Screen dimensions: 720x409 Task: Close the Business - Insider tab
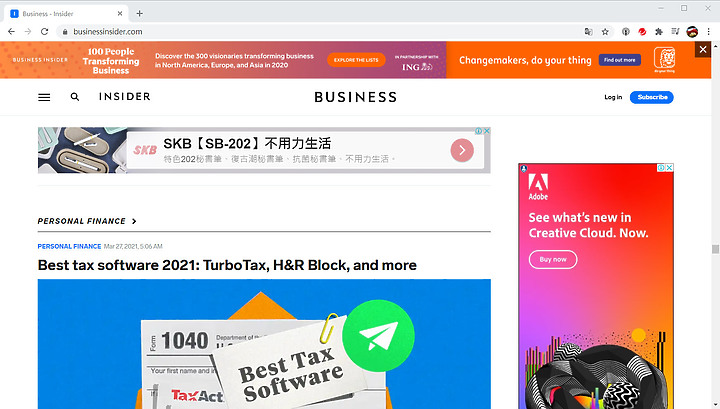[120, 14]
